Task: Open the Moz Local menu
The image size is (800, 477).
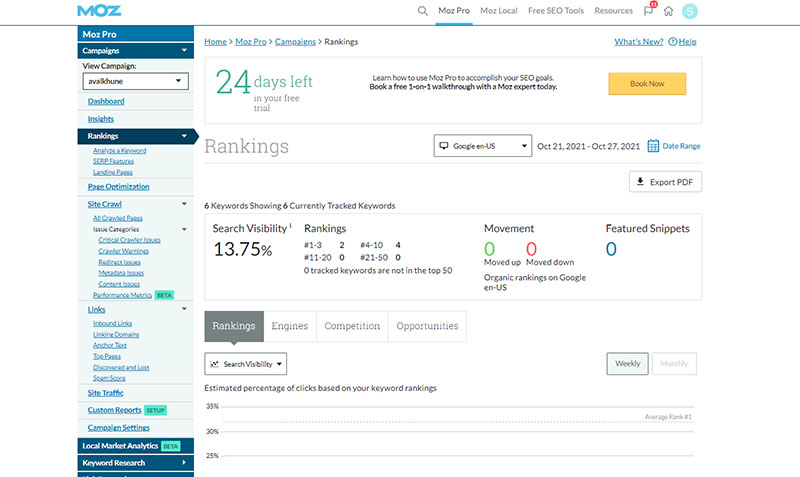Action: click(x=498, y=11)
